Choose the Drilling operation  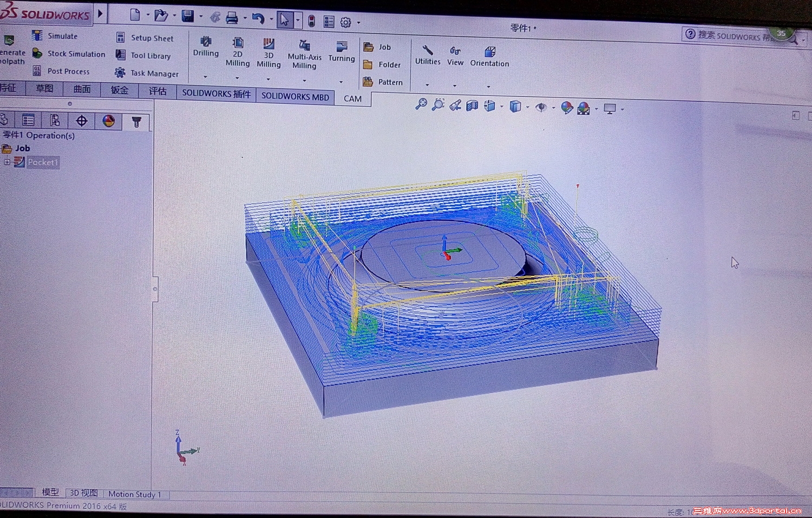pos(206,47)
